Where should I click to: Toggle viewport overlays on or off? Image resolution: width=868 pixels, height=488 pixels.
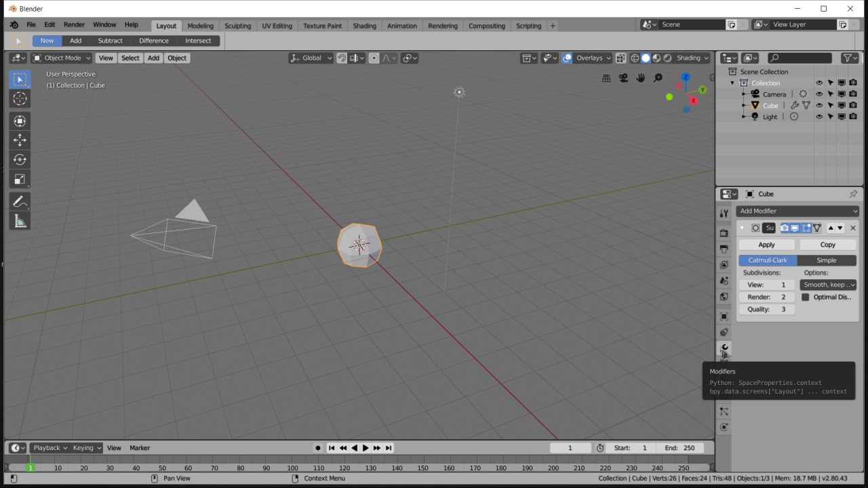[568, 58]
